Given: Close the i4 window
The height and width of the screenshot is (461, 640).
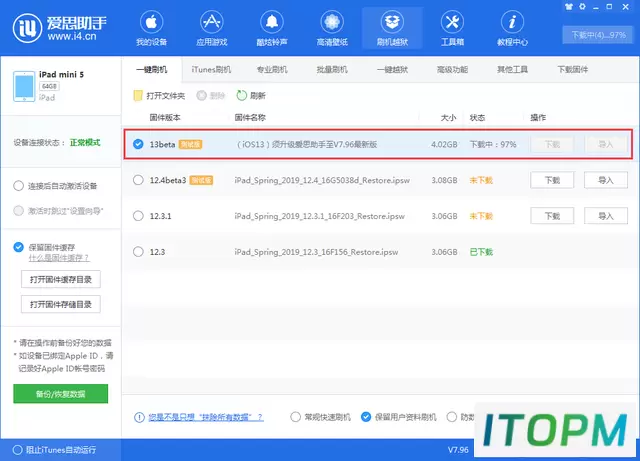Looking at the screenshot, I should (625, 7).
